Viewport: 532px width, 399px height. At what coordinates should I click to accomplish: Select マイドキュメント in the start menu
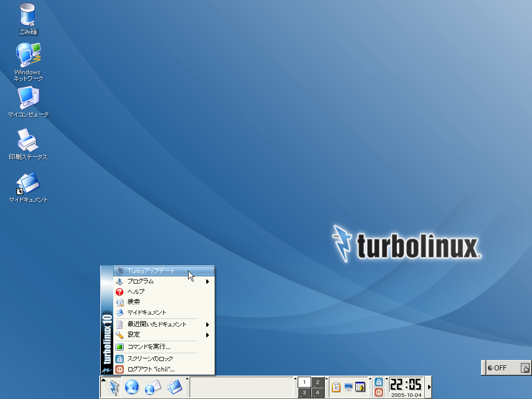click(x=164, y=312)
